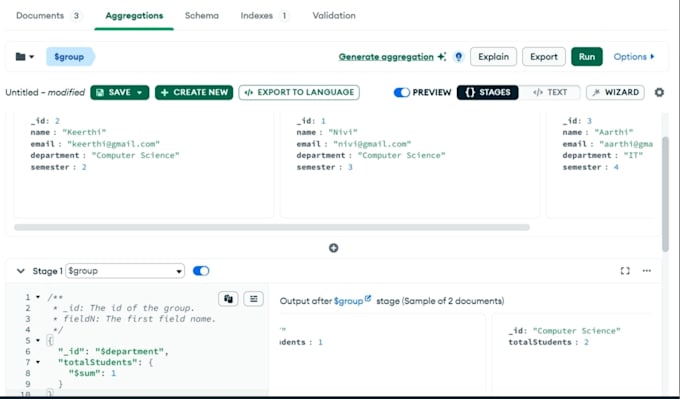Click the Export button
680x399 pixels.
pyautogui.click(x=544, y=57)
